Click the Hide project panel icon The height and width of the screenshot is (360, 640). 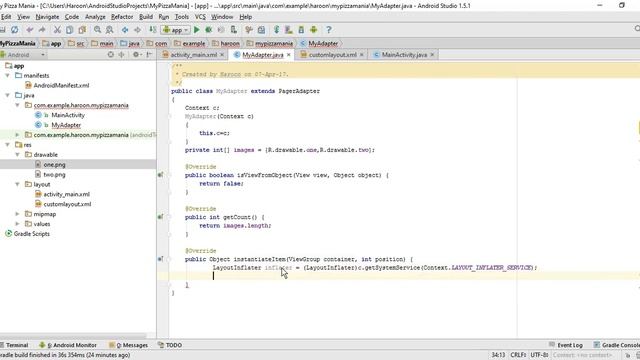pyautogui.click(x=149, y=54)
